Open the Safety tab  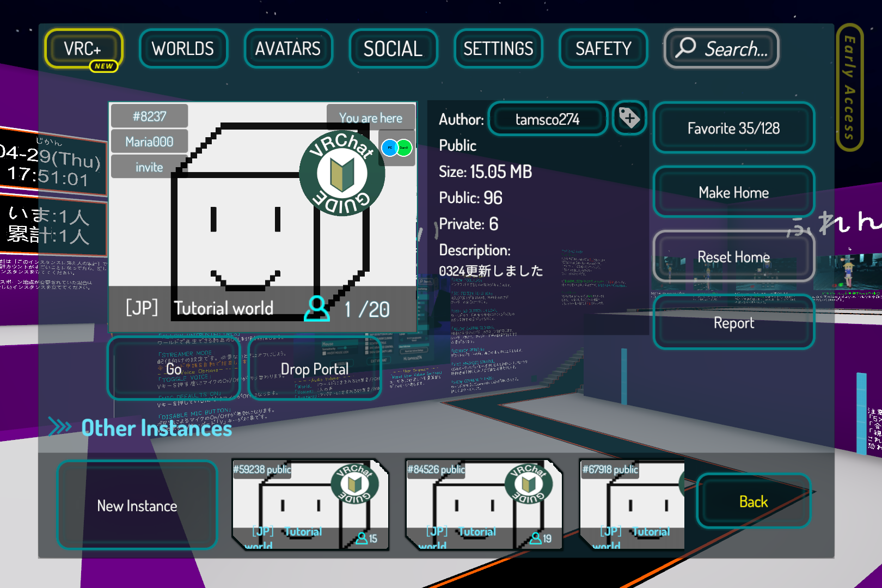(x=603, y=49)
